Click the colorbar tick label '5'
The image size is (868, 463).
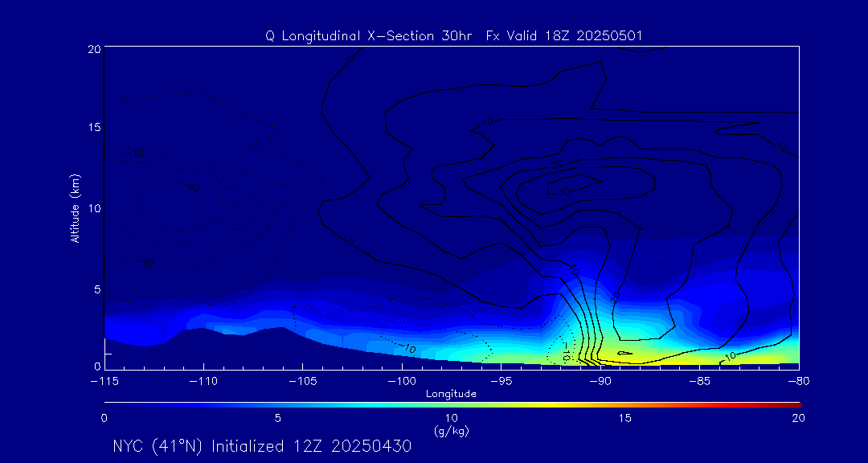click(277, 419)
